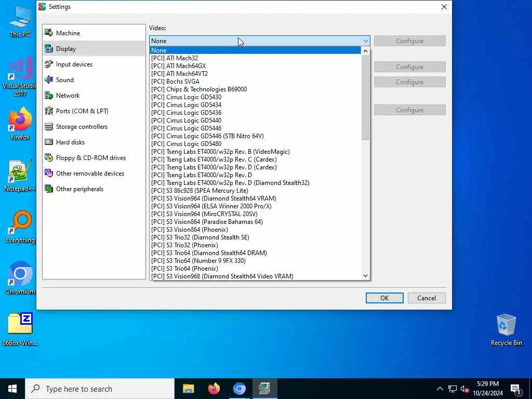Click the Network category icon
The height and width of the screenshot is (399, 532).
point(49,96)
